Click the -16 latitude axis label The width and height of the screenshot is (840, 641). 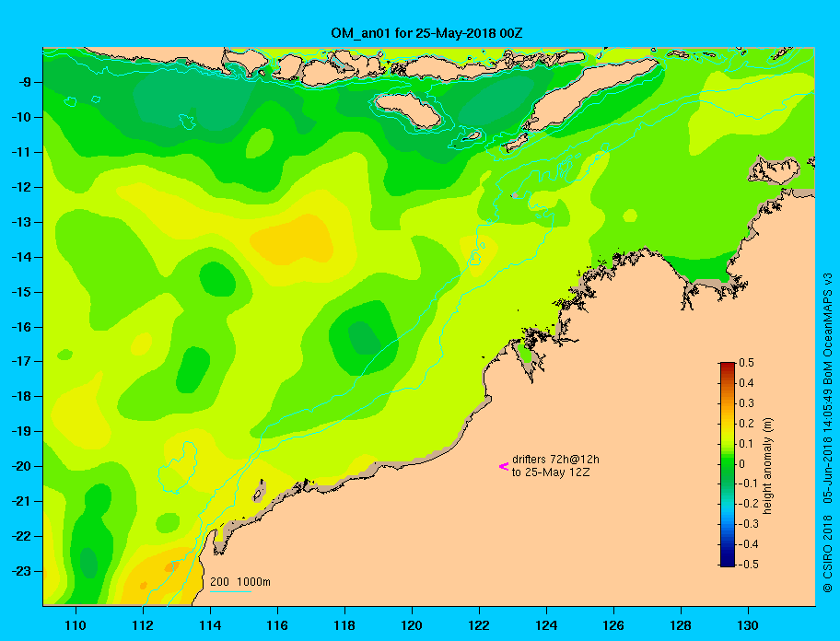tap(21, 327)
